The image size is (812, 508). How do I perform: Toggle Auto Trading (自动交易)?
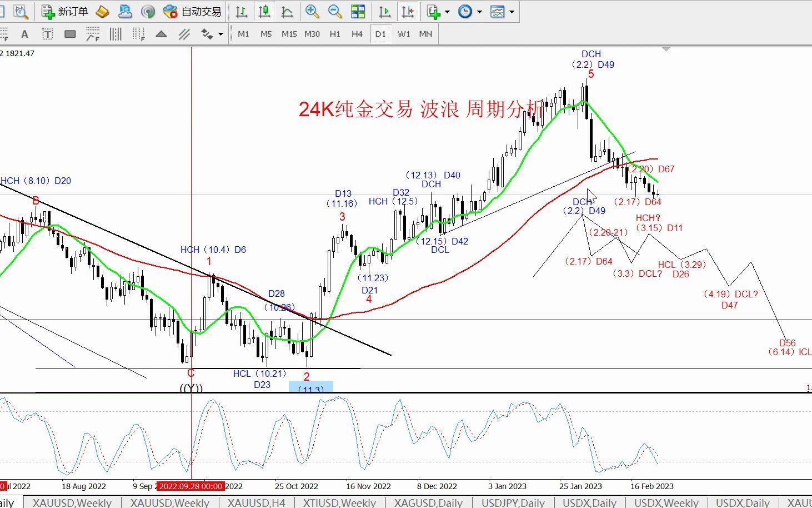tap(192, 11)
